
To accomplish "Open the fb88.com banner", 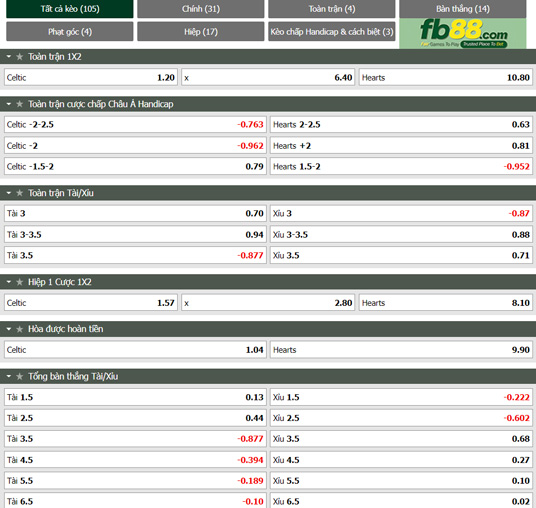I will (x=463, y=33).
